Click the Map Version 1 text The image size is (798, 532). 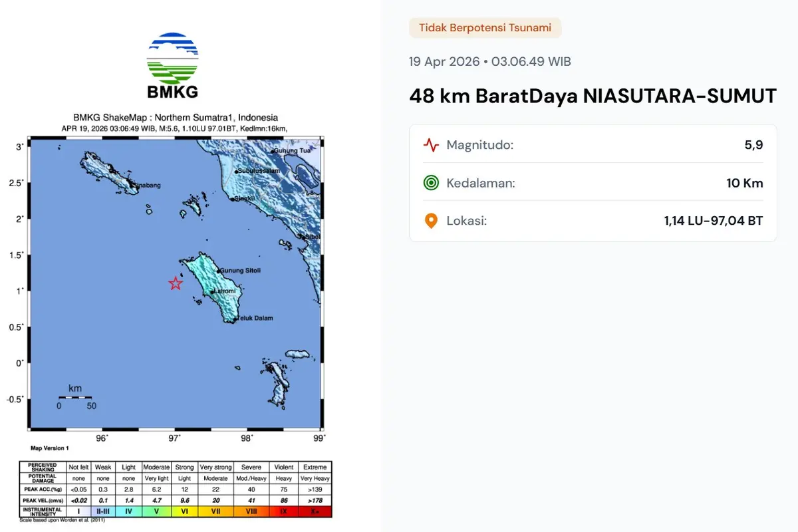(49, 448)
